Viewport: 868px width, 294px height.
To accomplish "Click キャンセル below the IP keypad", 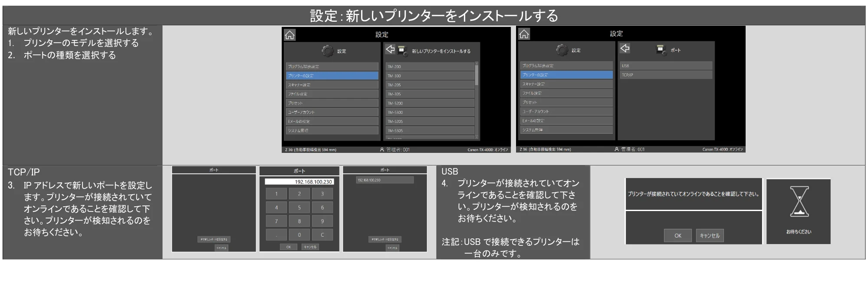I will pos(310,247).
